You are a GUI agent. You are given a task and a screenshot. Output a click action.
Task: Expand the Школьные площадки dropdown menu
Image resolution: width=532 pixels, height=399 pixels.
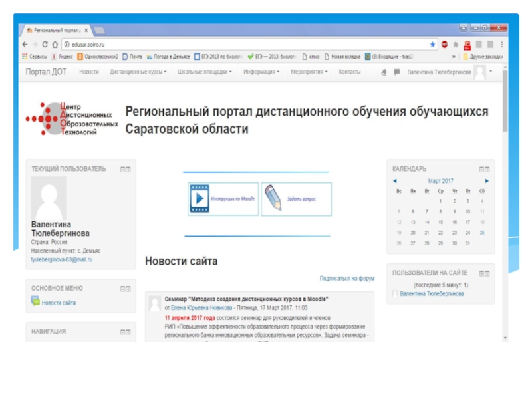[205, 72]
